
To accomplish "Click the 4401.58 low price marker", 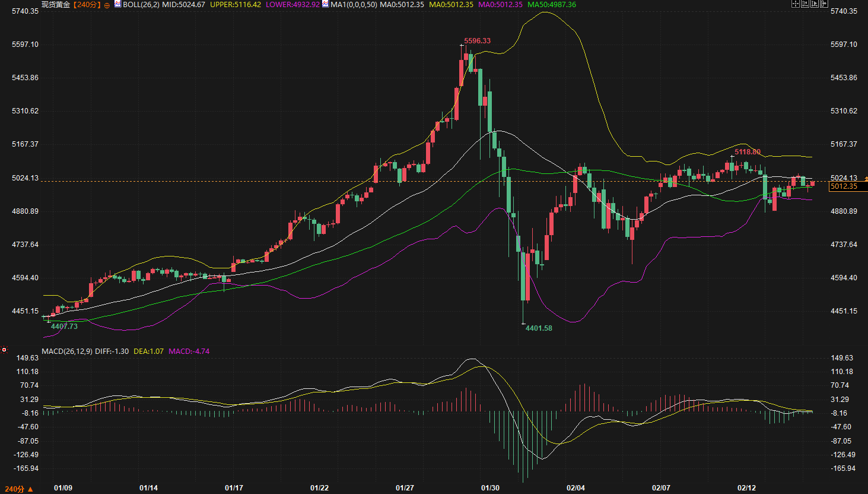I will (539, 328).
